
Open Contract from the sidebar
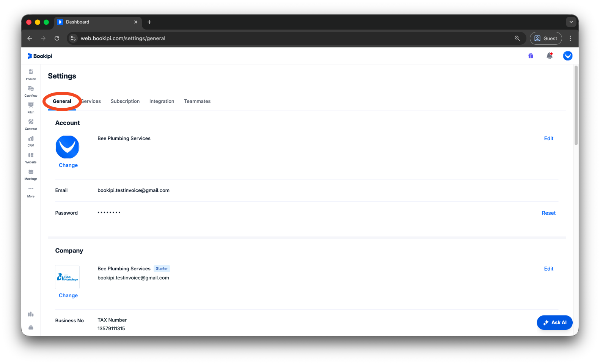click(x=31, y=124)
